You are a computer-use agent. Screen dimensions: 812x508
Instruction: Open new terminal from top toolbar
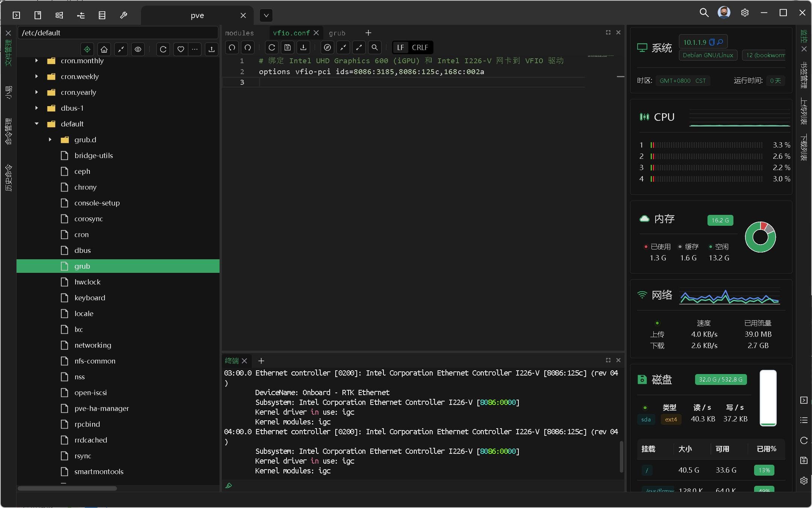point(16,15)
